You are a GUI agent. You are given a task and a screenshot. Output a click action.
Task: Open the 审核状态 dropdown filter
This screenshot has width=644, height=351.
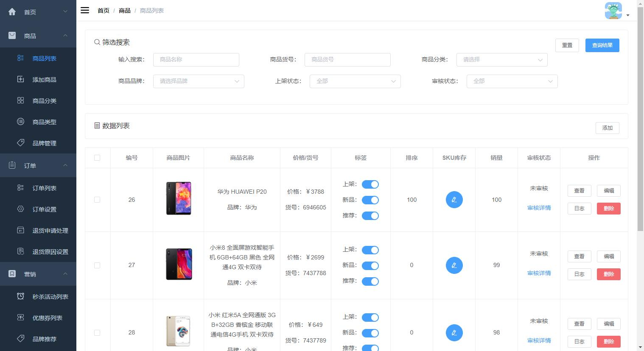pos(512,81)
